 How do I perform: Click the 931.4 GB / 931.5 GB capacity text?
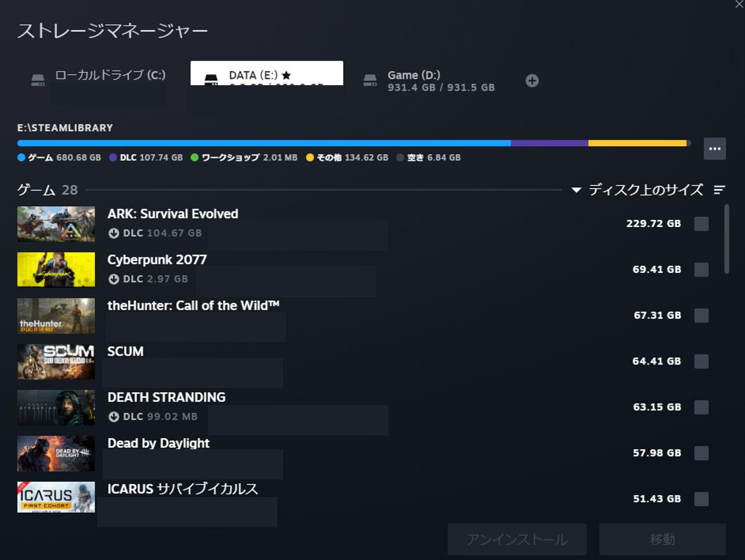click(x=441, y=88)
